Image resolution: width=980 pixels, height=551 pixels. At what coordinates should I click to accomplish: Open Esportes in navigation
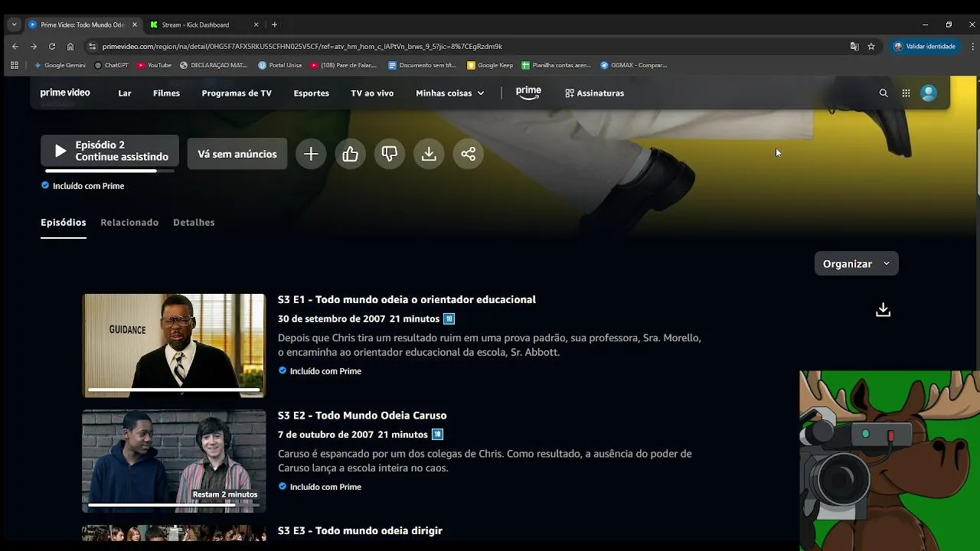[x=311, y=93]
